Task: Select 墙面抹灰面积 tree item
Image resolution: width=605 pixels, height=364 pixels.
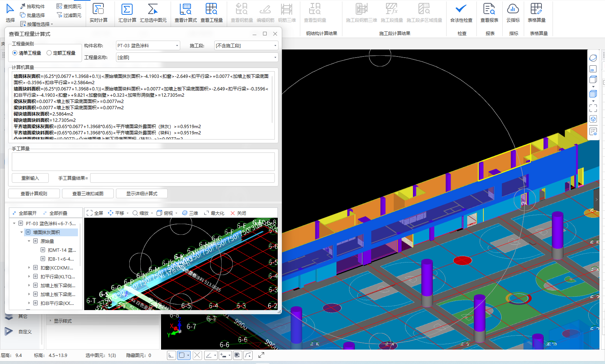Action: (x=51, y=232)
